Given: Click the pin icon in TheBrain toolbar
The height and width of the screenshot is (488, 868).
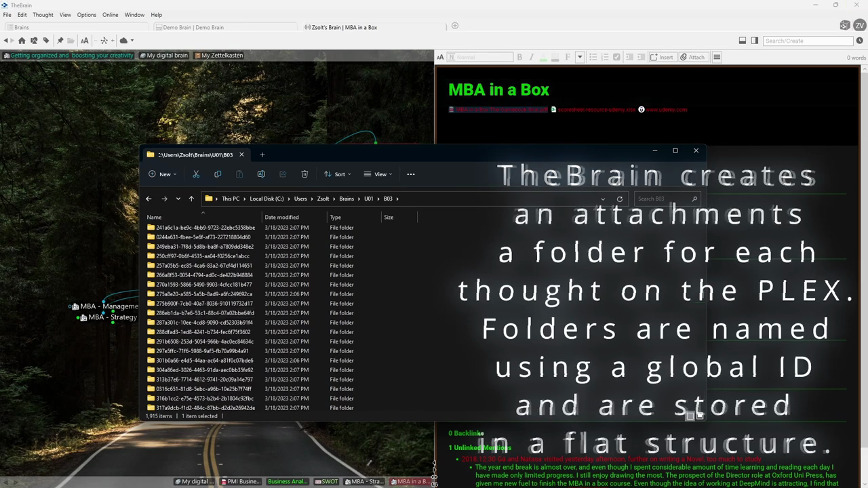Looking at the screenshot, I should (x=60, y=41).
